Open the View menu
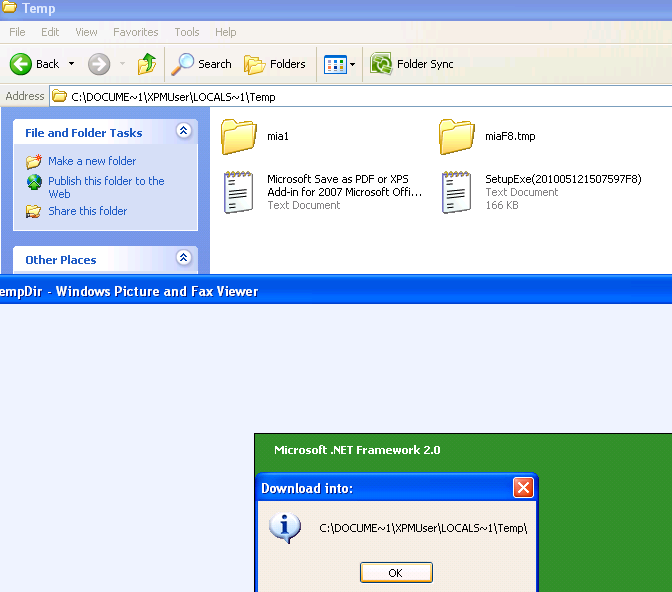The height and width of the screenshot is (592, 672). click(86, 32)
